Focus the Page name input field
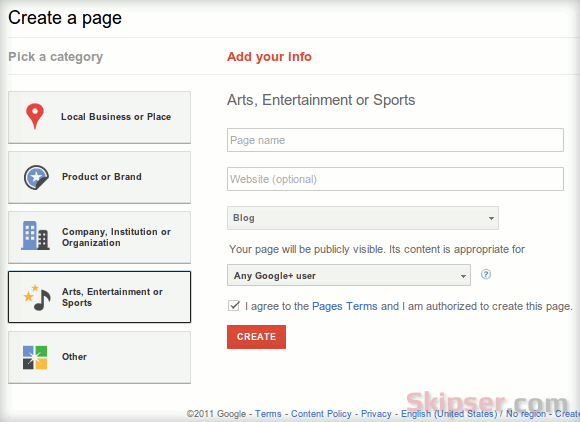 coord(395,140)
